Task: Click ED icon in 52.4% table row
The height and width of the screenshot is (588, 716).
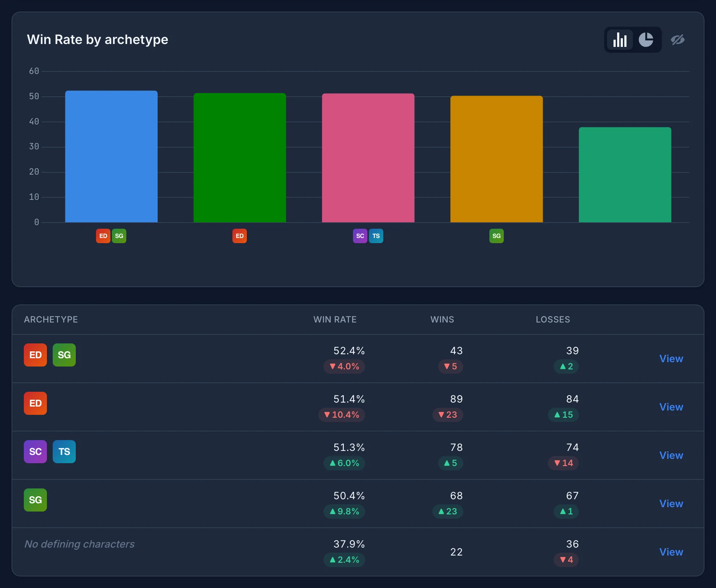Action: point(35,355)
